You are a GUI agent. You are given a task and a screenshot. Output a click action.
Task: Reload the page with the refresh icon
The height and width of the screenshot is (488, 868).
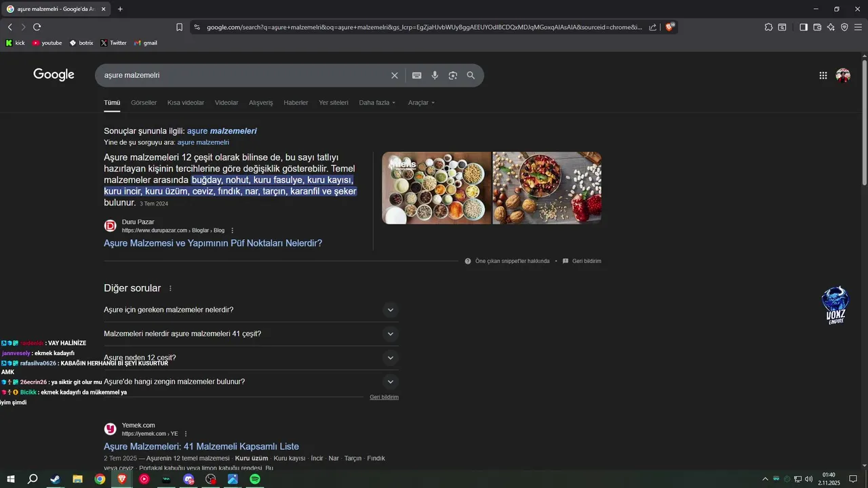tap(37, 27)
